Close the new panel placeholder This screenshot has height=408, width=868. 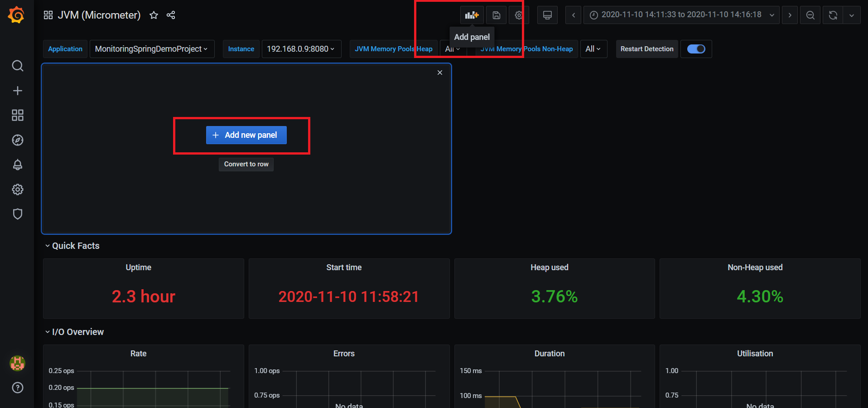coord(440,73)
